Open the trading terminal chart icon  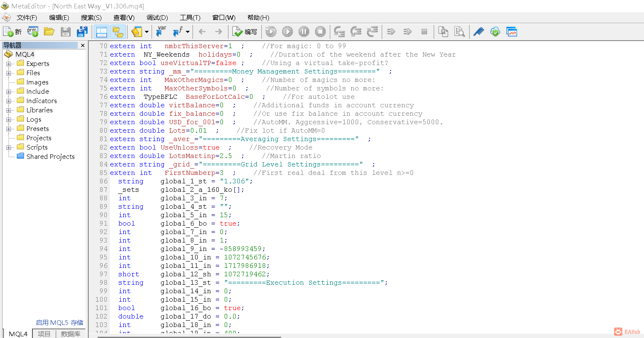point(512,32)
